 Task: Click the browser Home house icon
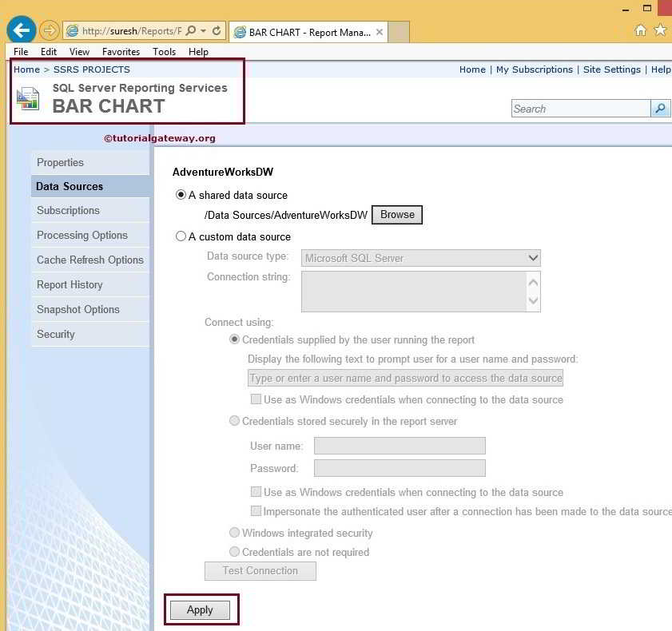pyautogui.click(x=640, y=30)
